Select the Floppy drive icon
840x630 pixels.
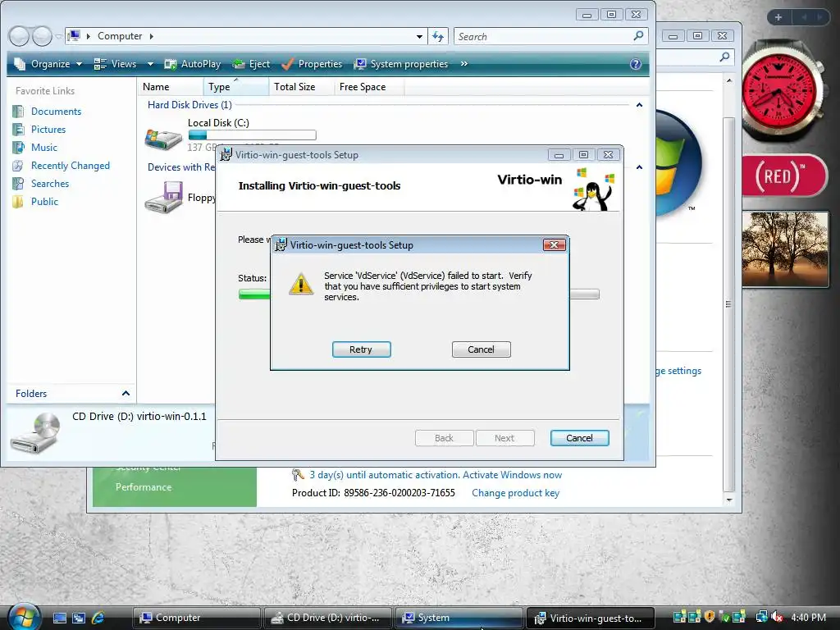point(163,197)
